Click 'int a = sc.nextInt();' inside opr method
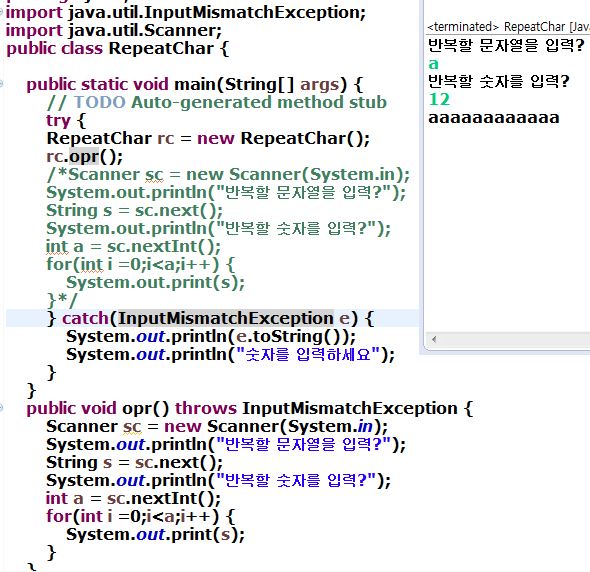Viewport: 590px width, 572px height. (133, 499)
